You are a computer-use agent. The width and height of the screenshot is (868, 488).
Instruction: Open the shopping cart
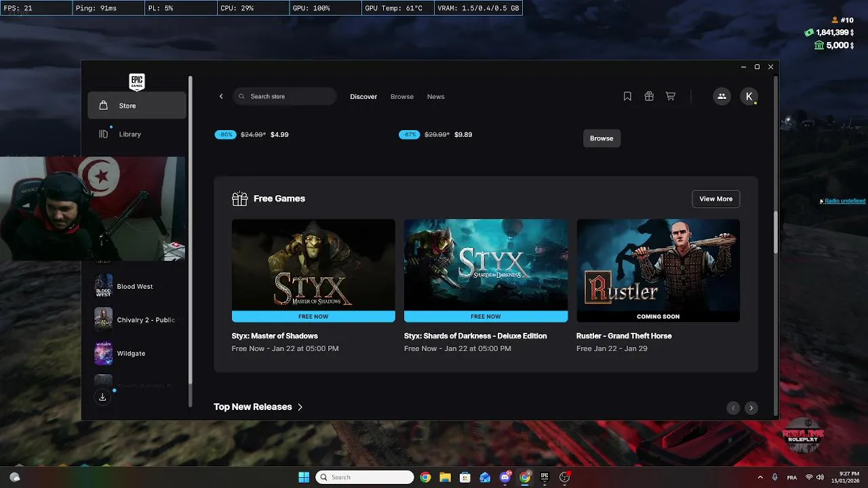[x=671, y=96]
